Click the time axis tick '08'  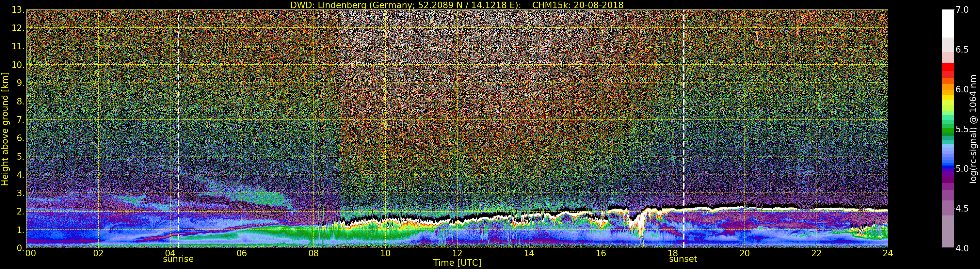tap(313, 253)
